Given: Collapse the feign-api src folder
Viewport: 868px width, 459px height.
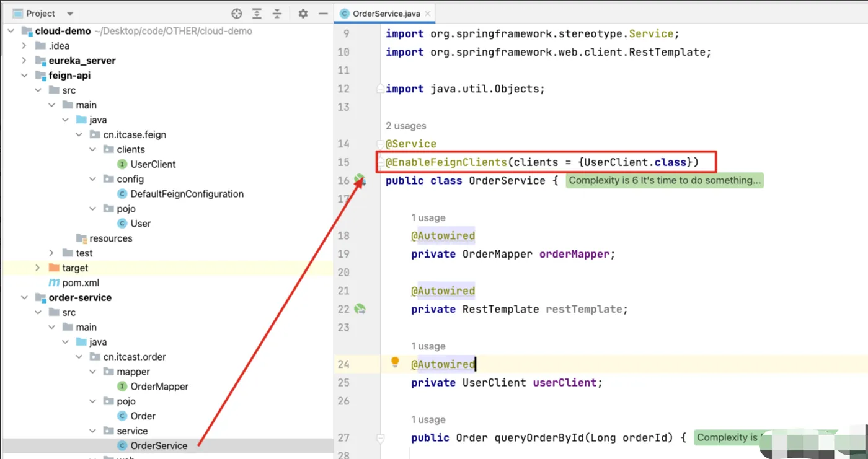Looking at the screenshot, I should click(x=38, y=90).
